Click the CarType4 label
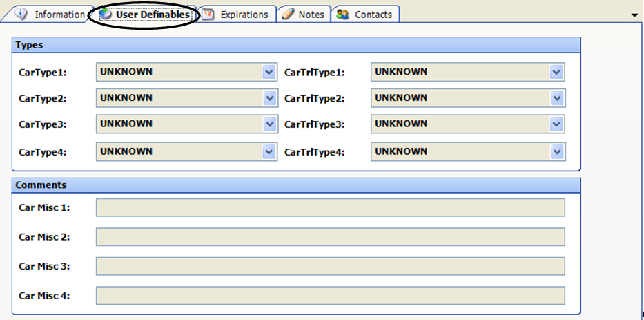 42,152
